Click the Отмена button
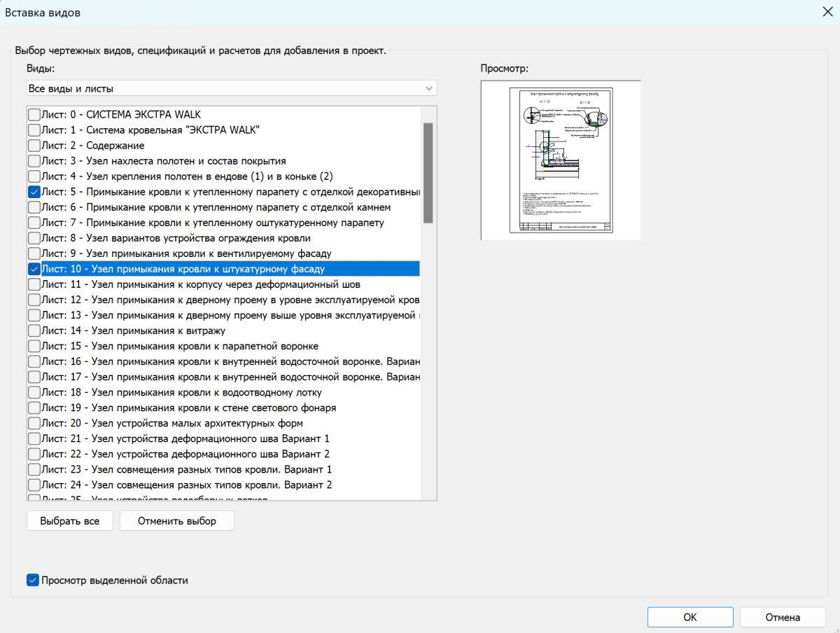 (x=782, y=617)
